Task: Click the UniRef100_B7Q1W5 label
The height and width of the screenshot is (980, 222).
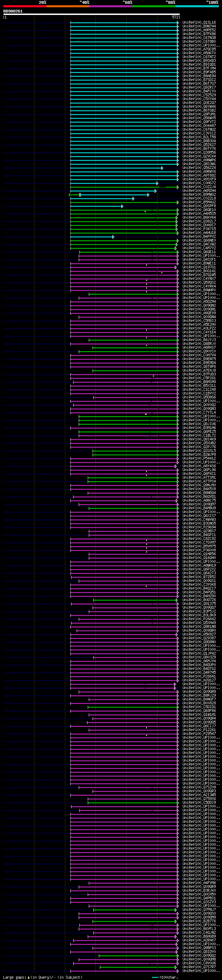Action: (x=199, y=275)
